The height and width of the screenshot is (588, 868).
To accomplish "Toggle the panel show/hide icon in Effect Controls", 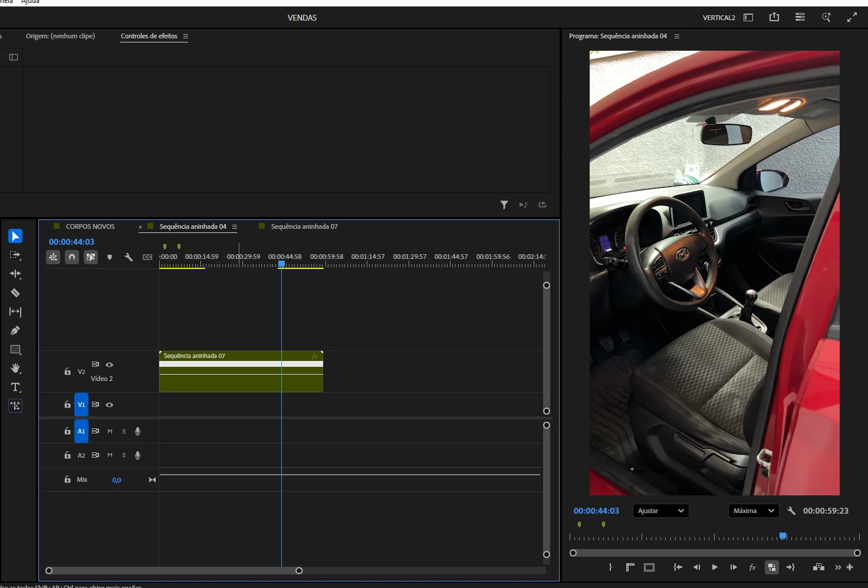I will [x=14, y=57].
